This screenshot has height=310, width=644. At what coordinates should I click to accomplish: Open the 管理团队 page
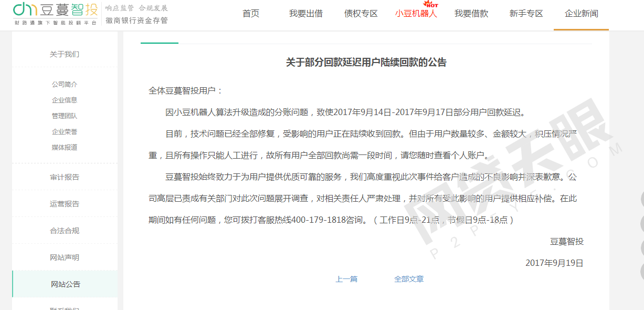pos(65,116)
